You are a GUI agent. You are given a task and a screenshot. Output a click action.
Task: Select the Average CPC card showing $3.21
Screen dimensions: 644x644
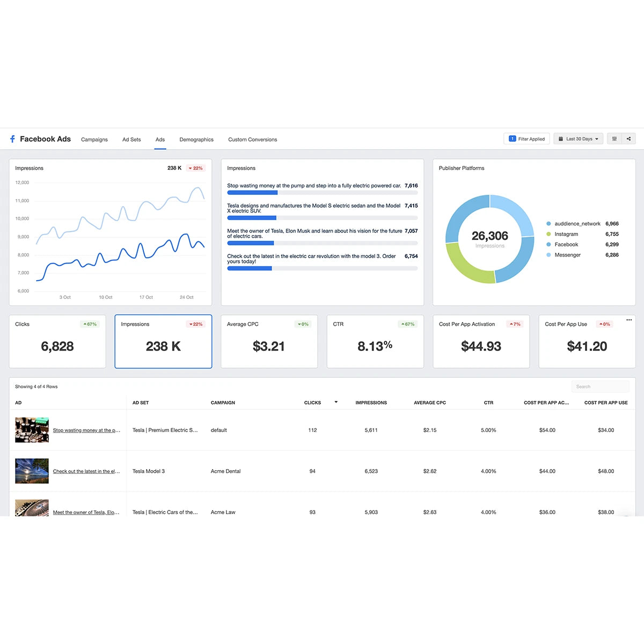pyautogui.click(x=269, y=341)
